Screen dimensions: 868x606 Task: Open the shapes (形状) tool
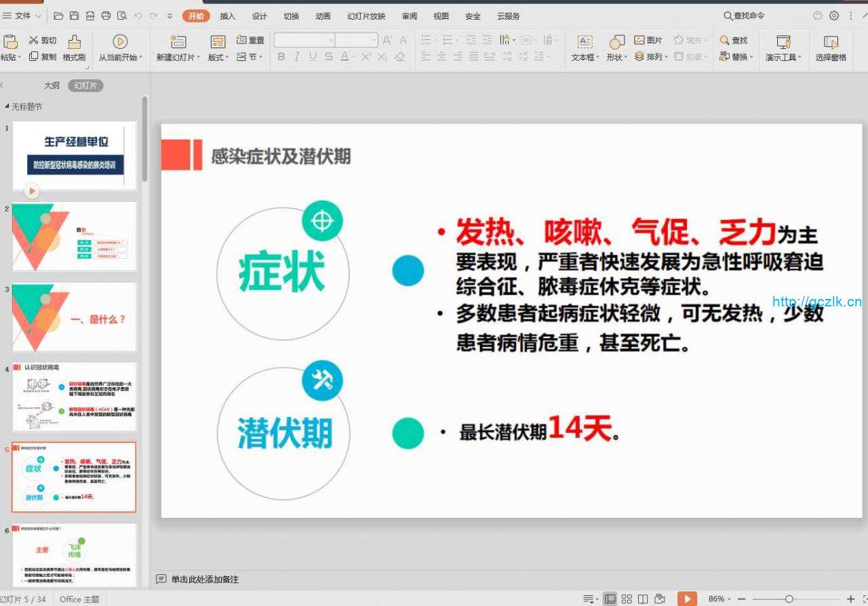(x=616, y=42)
